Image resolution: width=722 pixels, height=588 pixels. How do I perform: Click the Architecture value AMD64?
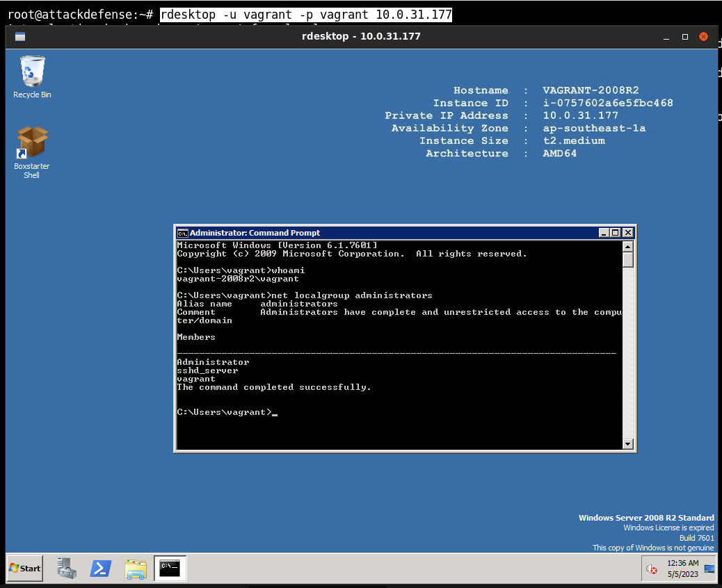pyautogui.click(x=559, y=154)
